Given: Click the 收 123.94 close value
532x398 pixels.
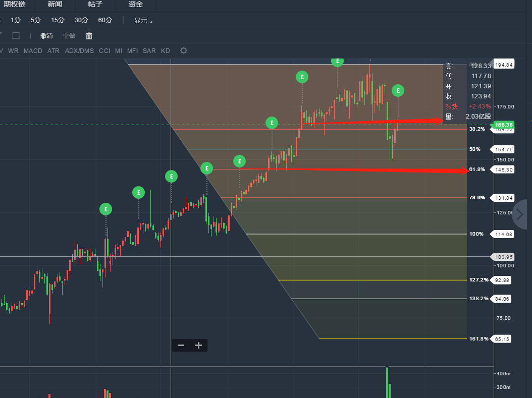Looking at the screenshot, I should [x=481, y=96].
